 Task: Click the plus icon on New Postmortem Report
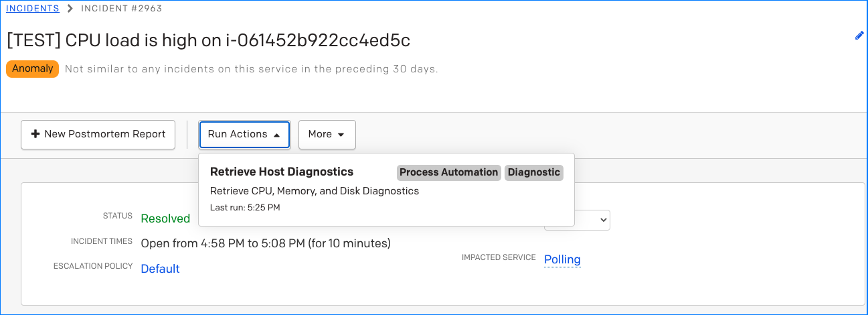[x=35, y=134]
